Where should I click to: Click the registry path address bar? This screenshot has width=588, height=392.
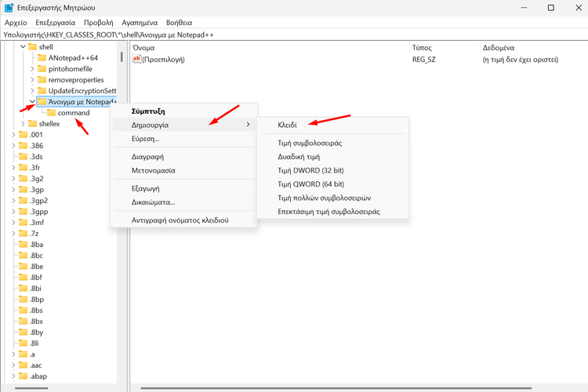294,35
